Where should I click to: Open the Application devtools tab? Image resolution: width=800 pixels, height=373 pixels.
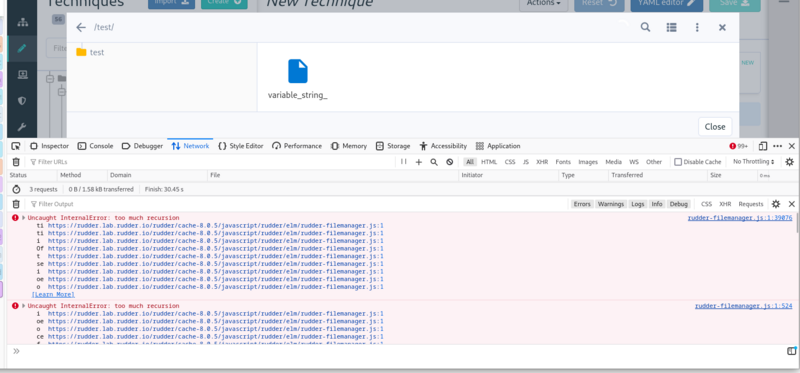pos(497,146)
